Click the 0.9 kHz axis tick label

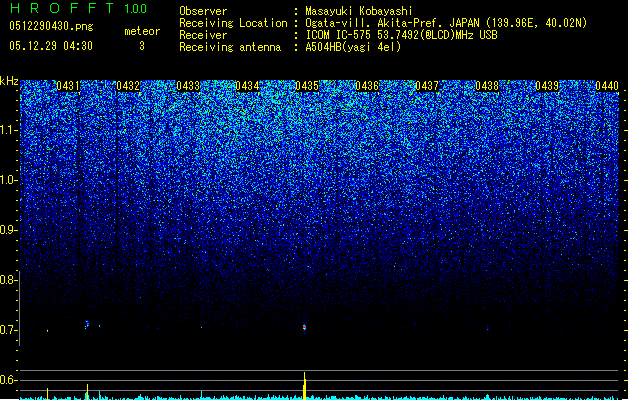[x=7, y=230]
